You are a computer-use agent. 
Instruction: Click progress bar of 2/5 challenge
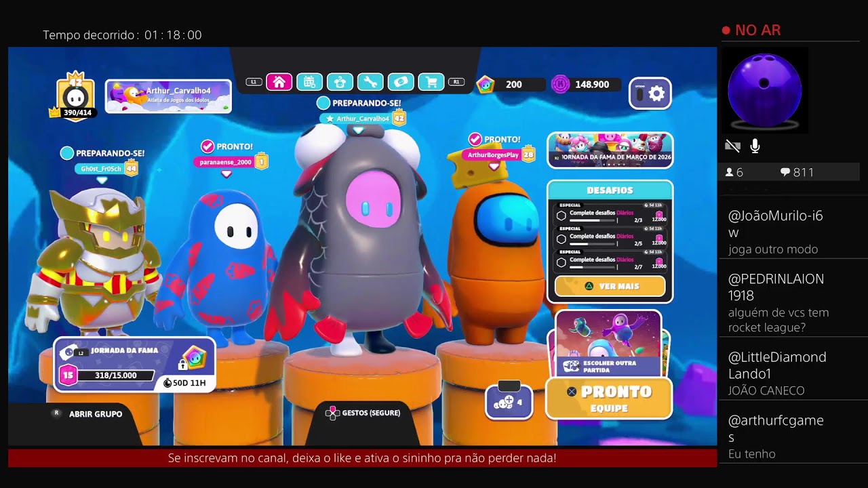593,243
